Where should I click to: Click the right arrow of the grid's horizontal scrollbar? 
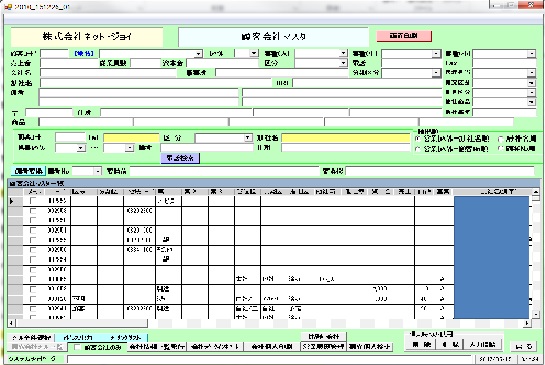(527, 323)
